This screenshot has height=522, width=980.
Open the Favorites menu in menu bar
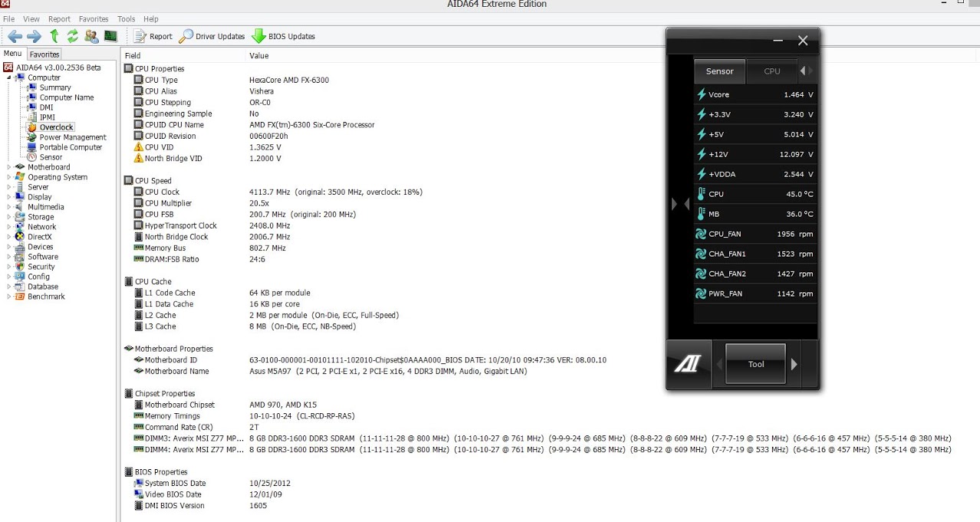tap(94, 18)
